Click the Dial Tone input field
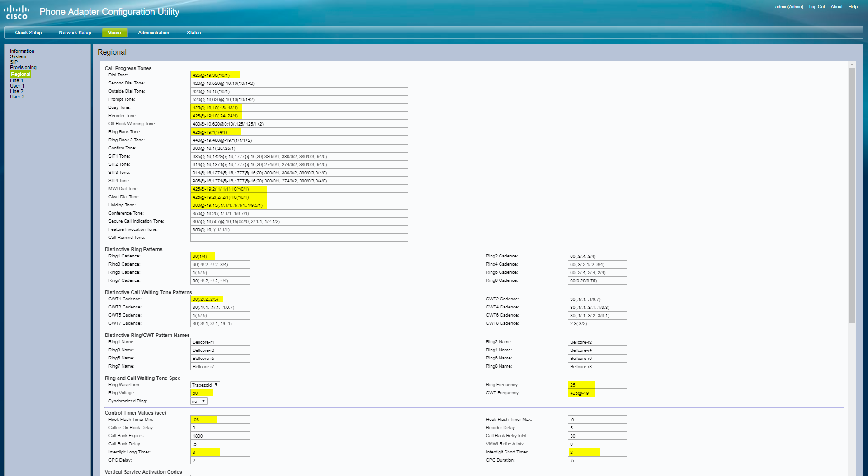This screenshot has width=868, height=476. point(299,75)
